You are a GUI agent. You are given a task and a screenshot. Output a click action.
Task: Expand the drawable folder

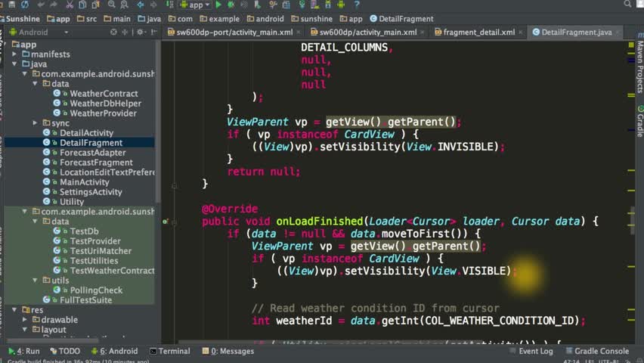pos(25,319)
